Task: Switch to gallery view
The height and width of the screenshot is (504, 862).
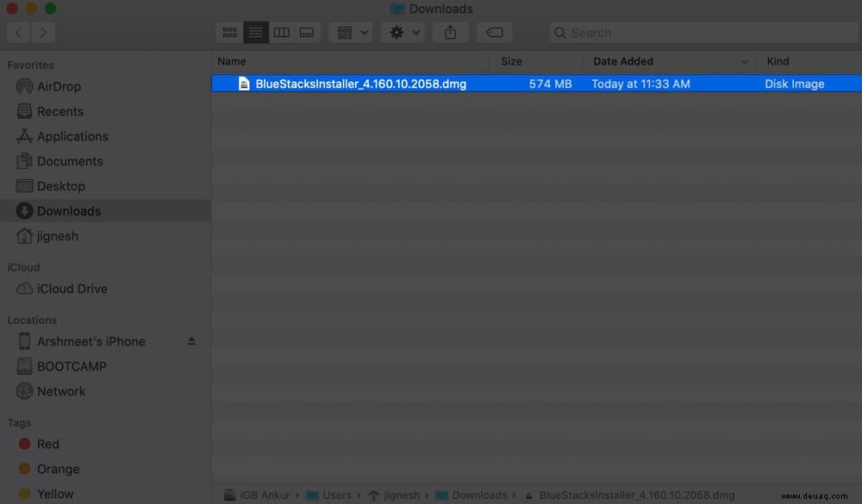Action: click(307, 33)
